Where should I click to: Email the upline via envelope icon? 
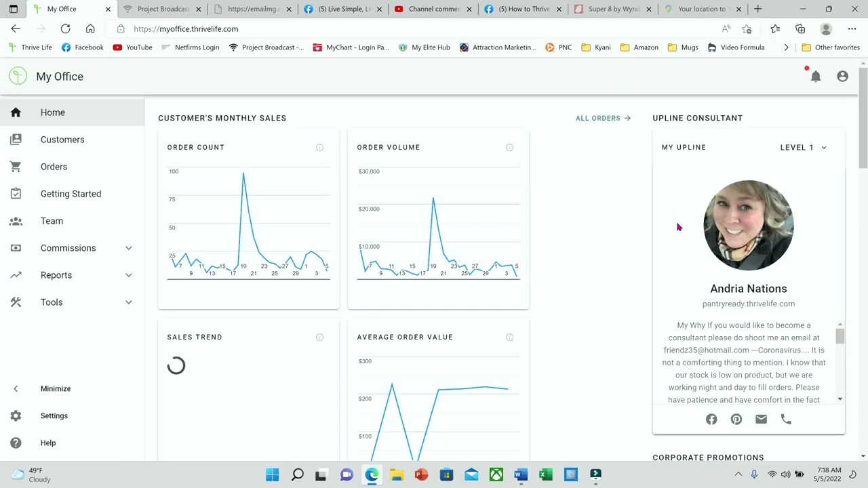click(x=761, y=420)
